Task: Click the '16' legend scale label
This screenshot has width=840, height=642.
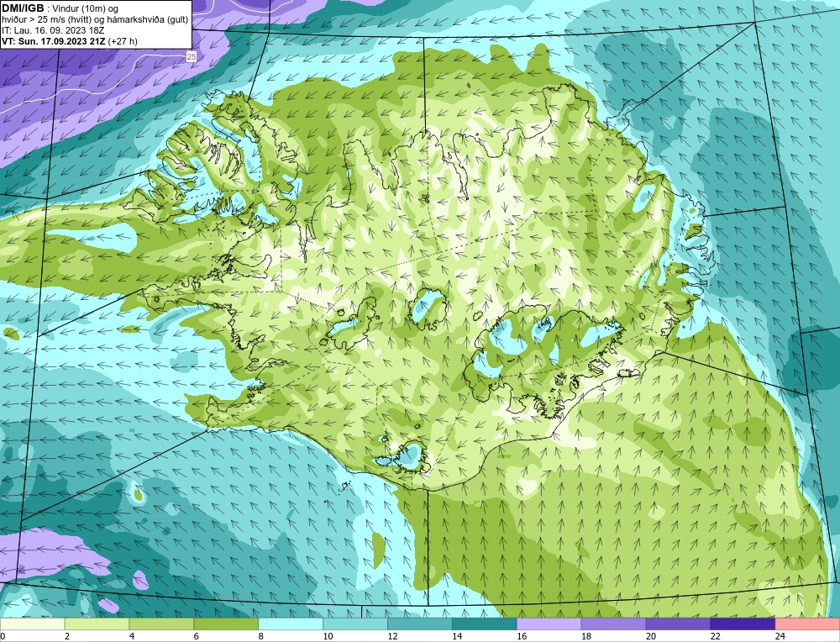Action: point(522,636)
